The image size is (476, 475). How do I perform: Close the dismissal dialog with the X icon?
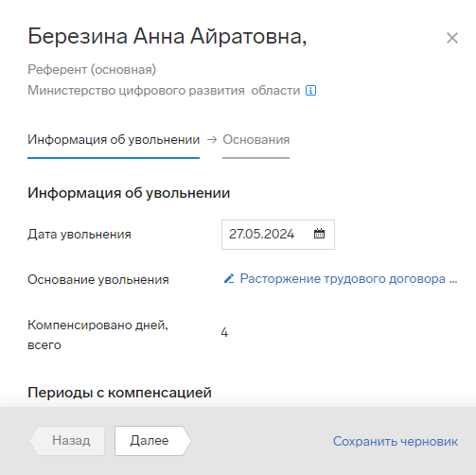click(x=452, y=38)
